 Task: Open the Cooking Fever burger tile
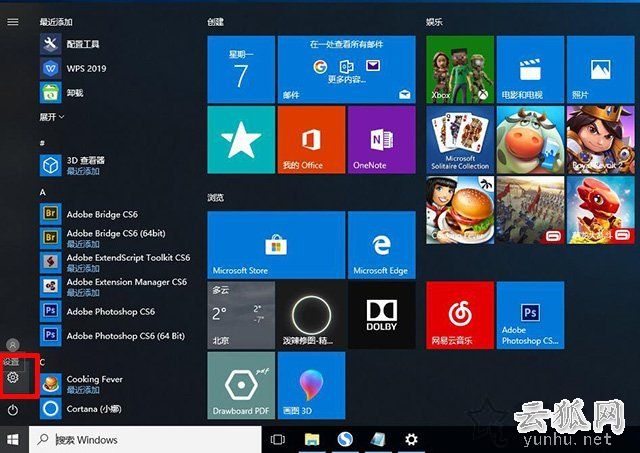pos(460,210)
